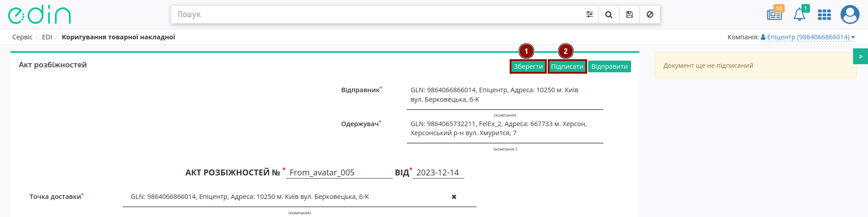Click Одержувач company value text
Screen dimensions: 868x217
tap(499, 128)
